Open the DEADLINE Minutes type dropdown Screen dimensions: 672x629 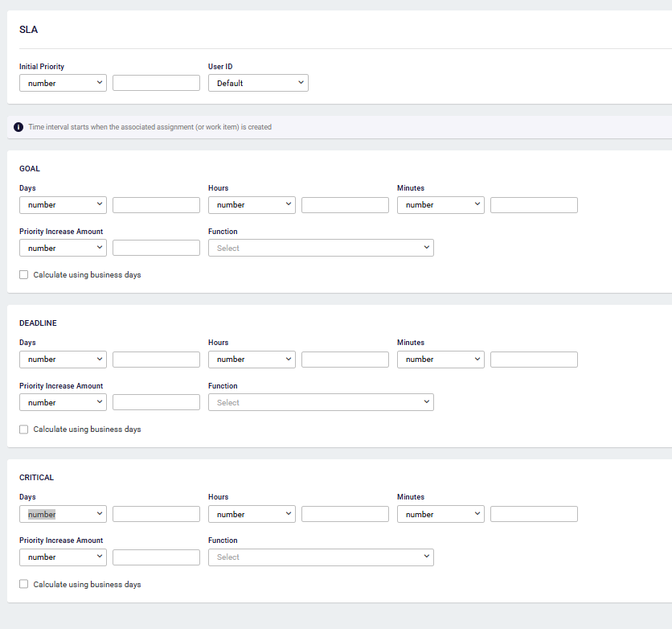[441, 360]
